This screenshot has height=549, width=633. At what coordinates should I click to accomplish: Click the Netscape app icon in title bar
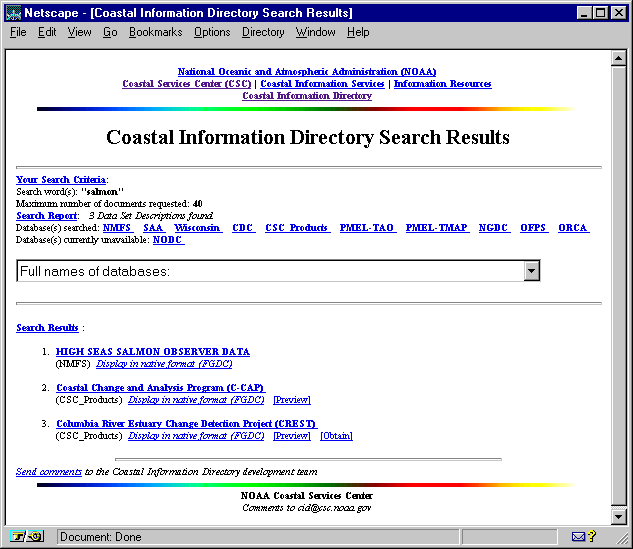(x=13, y=13)
